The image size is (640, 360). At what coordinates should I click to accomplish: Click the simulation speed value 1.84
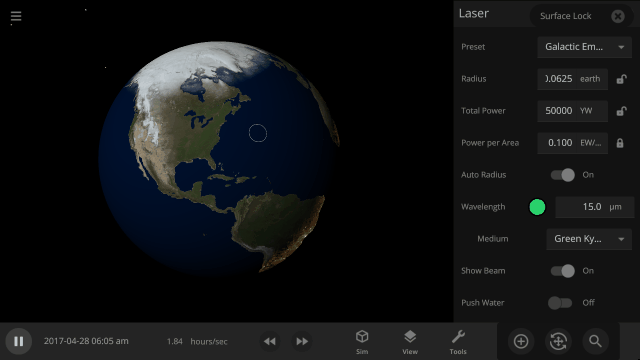pyautogui.click(x=174, y=341)
